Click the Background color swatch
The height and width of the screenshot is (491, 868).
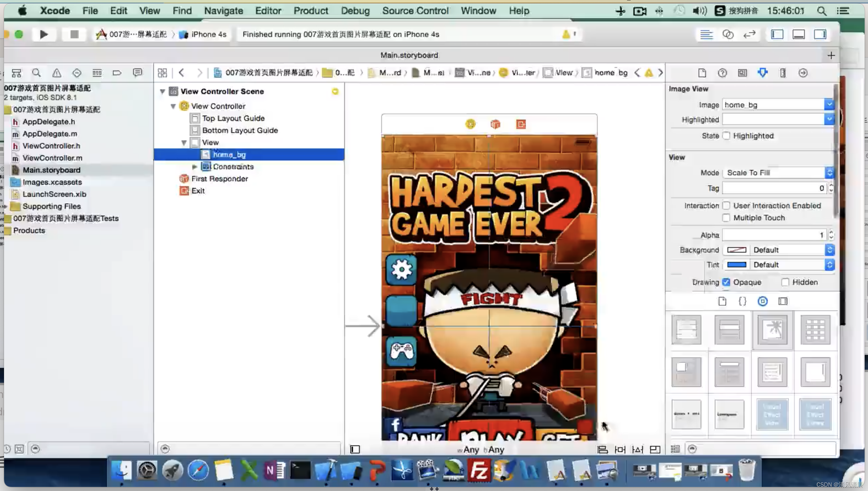[x=736, y=250]
